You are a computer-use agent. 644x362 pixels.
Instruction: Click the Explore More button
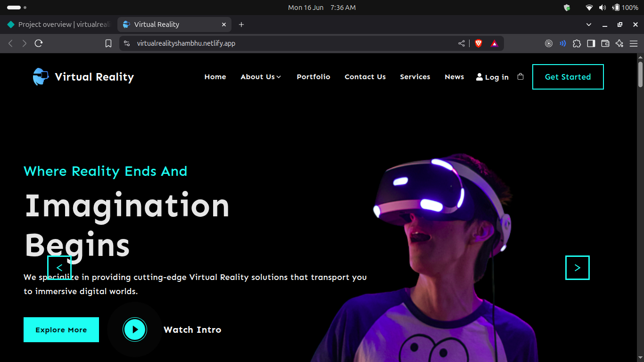[x=61, y=329]
